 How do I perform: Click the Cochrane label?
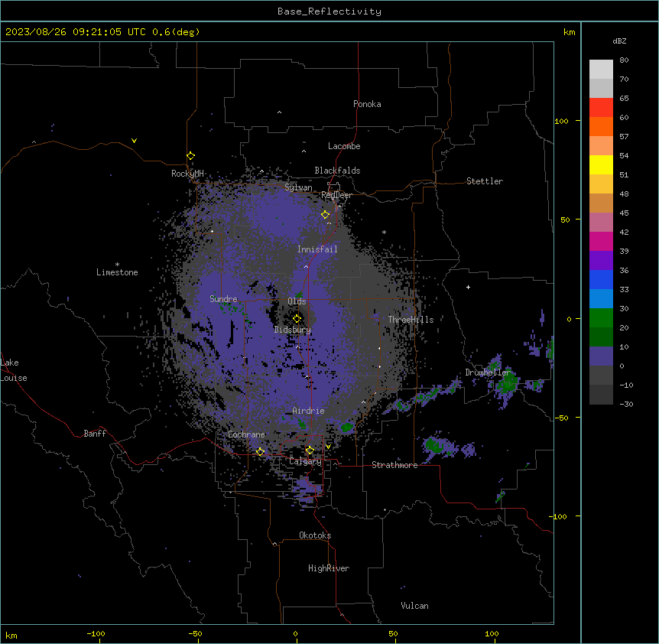click(x=246, y=434)
